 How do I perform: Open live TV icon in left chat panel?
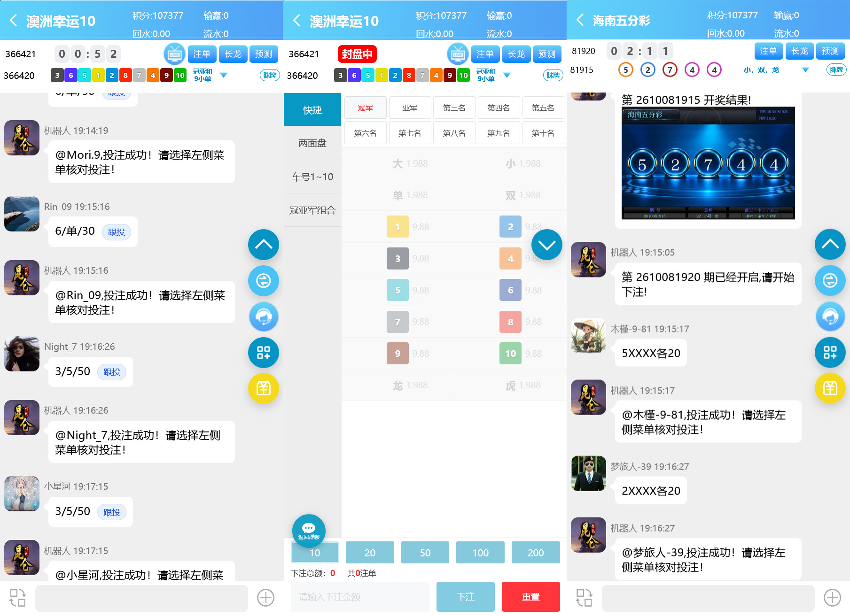coord(174,54)
